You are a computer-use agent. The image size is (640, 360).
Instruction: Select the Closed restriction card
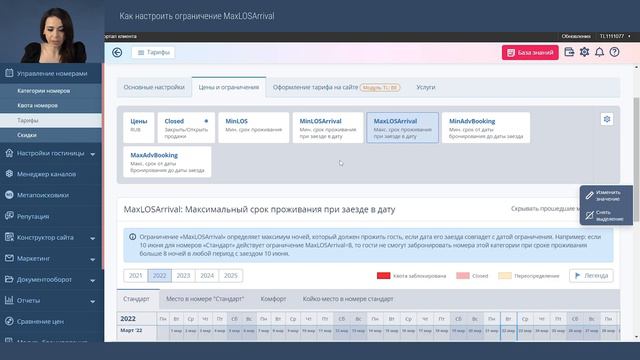click(x=186, y=128)
